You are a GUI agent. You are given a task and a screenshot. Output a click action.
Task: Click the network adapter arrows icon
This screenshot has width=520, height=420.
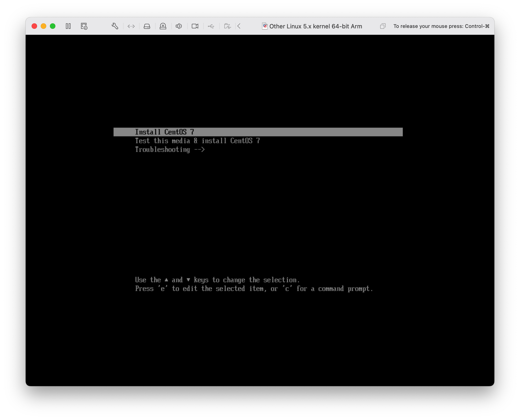point(131,26)
